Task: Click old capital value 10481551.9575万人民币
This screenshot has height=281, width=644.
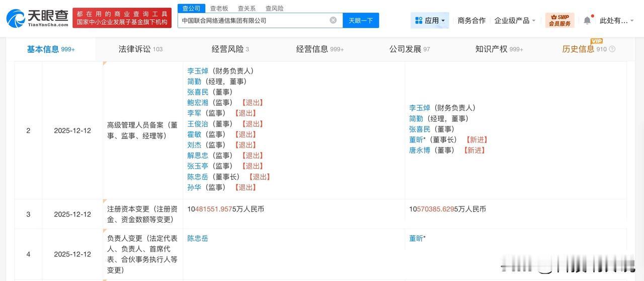Action: pos(225,209)
